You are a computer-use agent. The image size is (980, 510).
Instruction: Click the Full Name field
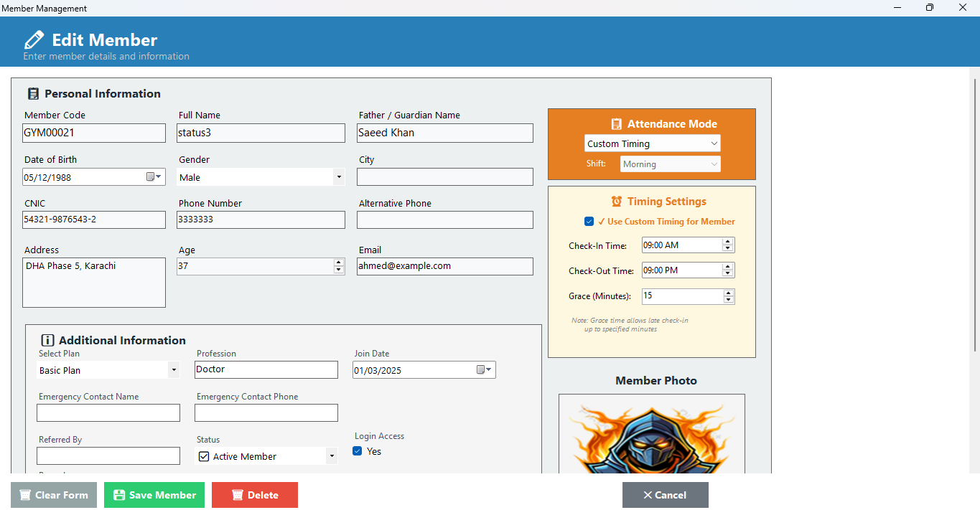coord(261,133)
